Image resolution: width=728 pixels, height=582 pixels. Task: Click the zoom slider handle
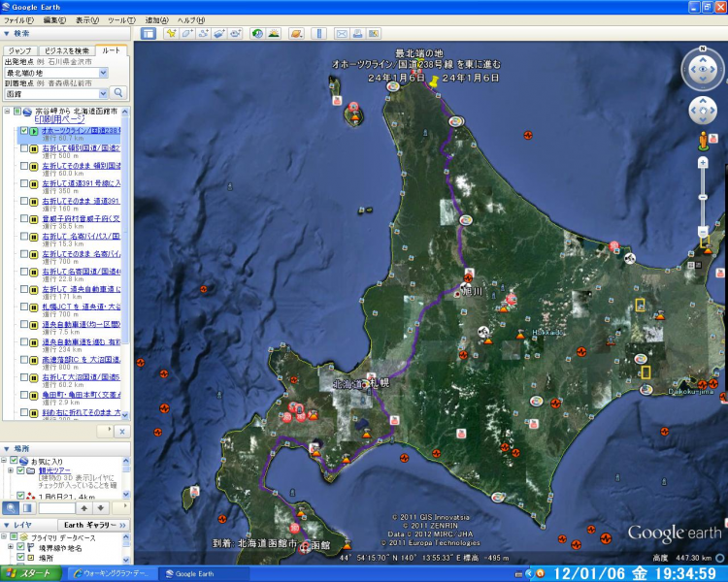(703, 197)
